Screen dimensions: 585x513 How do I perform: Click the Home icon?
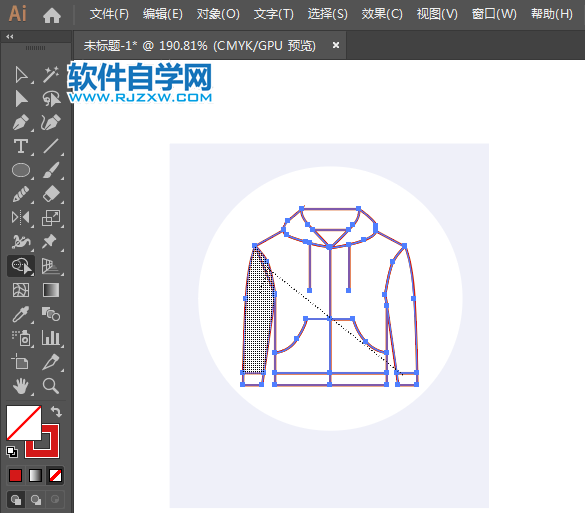click(x=52, y=15)
